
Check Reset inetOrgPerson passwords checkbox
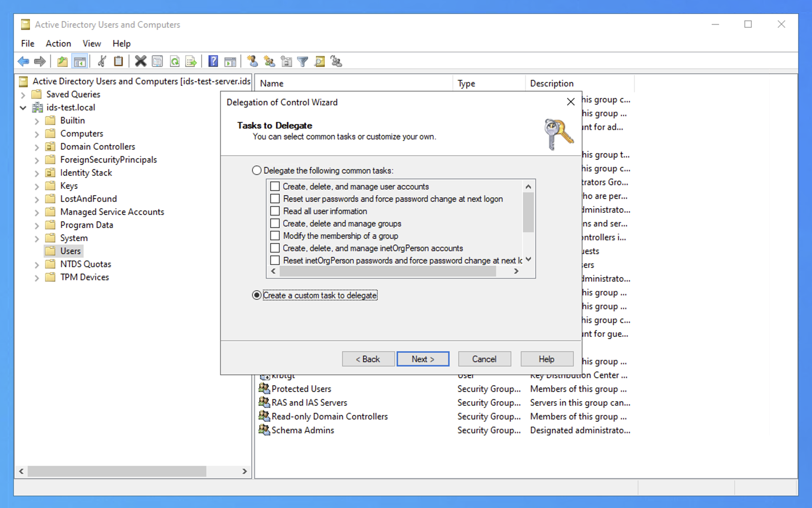tap(275, 260)
